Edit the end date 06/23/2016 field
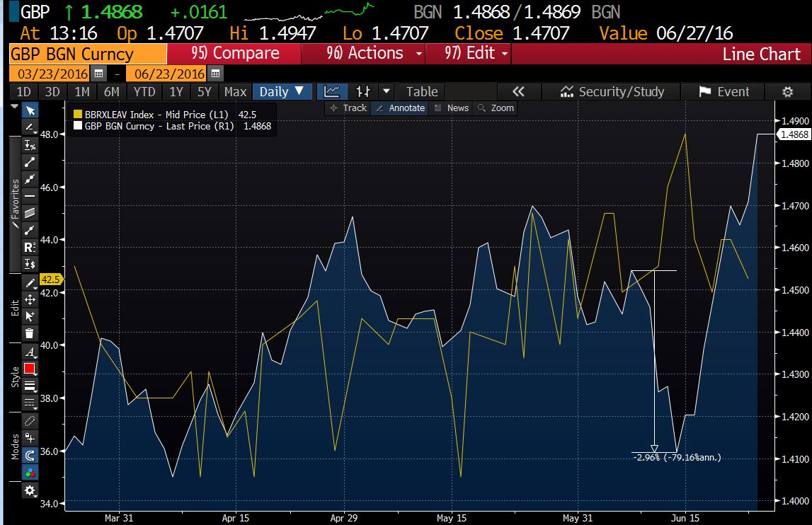The height and width of the screenshot is (525, 812). point(167,74)
